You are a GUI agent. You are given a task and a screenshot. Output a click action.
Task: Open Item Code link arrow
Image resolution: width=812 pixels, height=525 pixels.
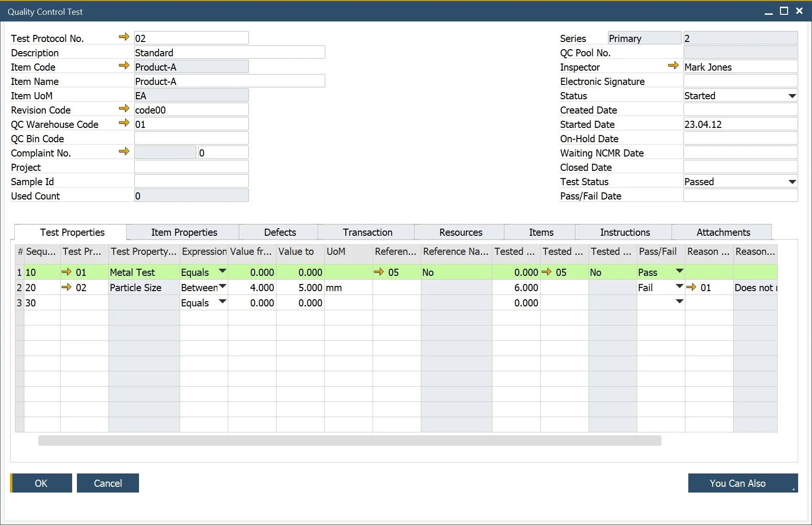pos(124,65)
